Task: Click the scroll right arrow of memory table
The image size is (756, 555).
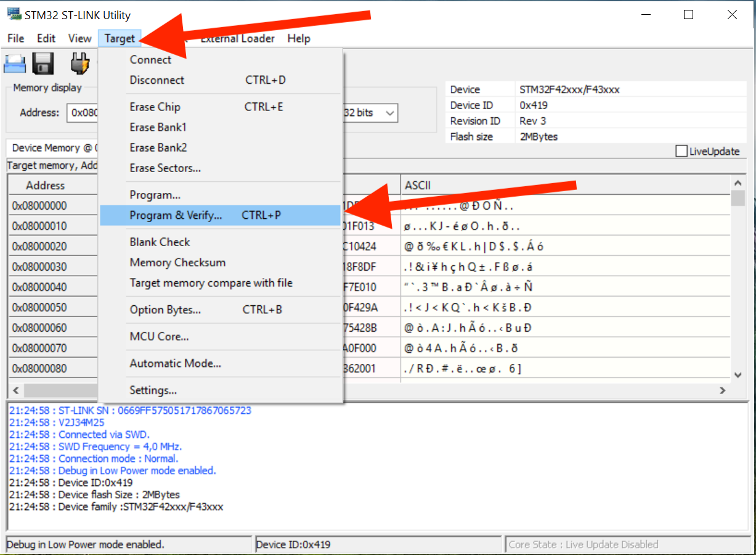Action: [723, 390]
